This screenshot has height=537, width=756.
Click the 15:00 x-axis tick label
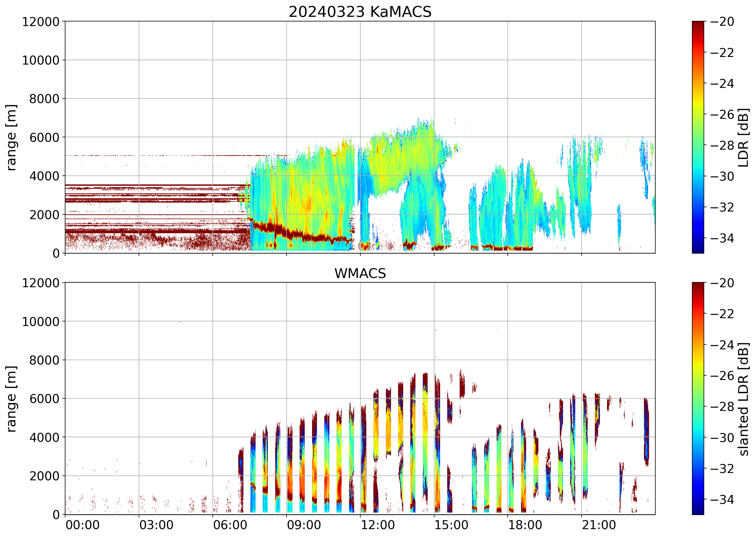pos(451,525)
